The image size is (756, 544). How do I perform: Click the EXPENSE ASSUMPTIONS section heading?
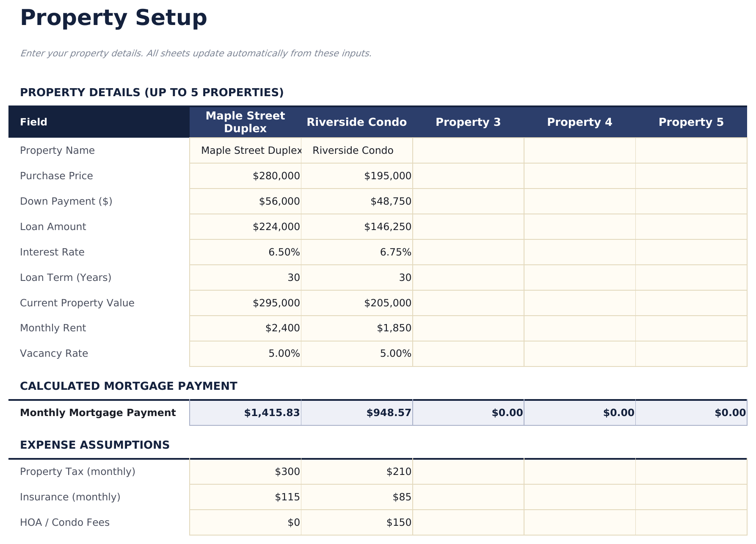(x=95, y=445)
